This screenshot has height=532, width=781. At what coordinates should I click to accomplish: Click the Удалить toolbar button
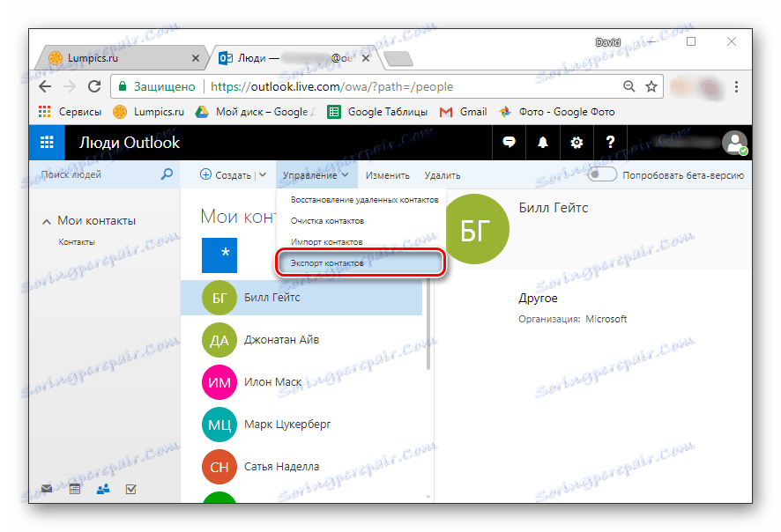tap(443, 175)
